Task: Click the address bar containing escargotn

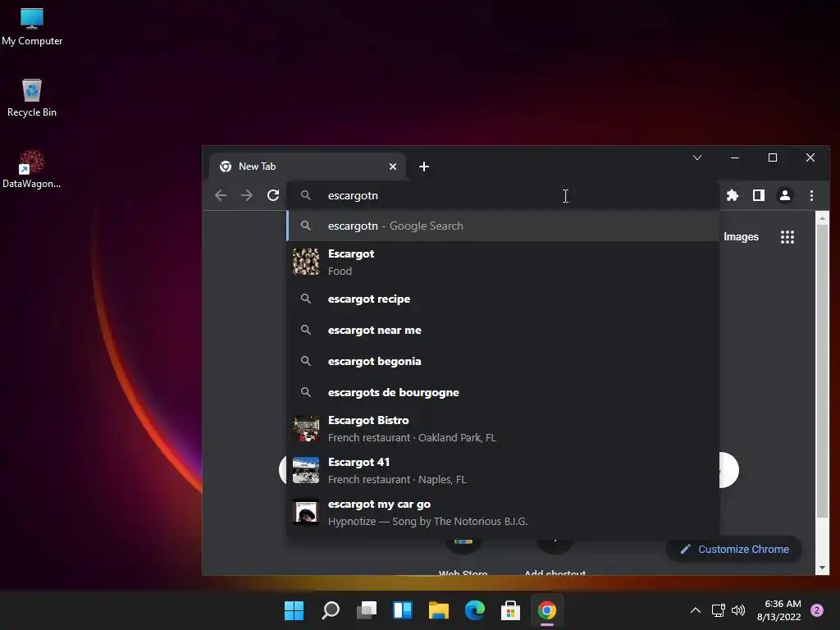Action: point(504,195)
